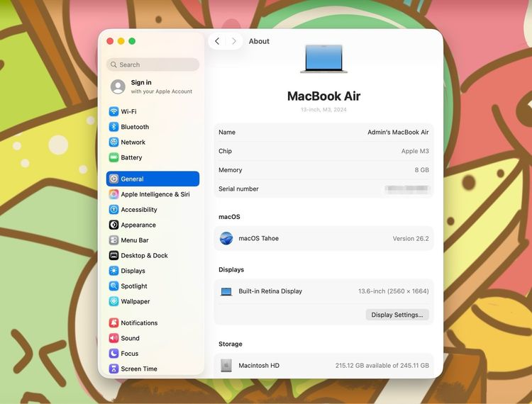Viewport: 532px width, 404px height.
Task: Click the MacBook Air heading
Action: [x=323, y=96]
